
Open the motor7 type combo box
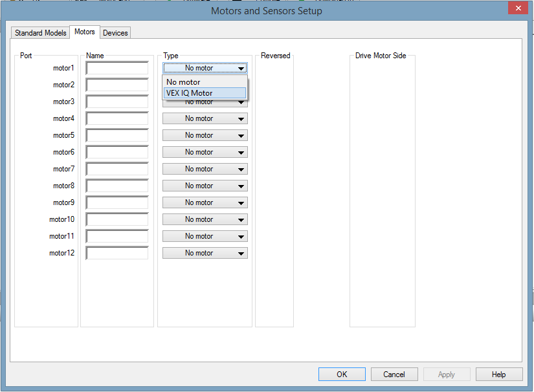pos(205,169)
